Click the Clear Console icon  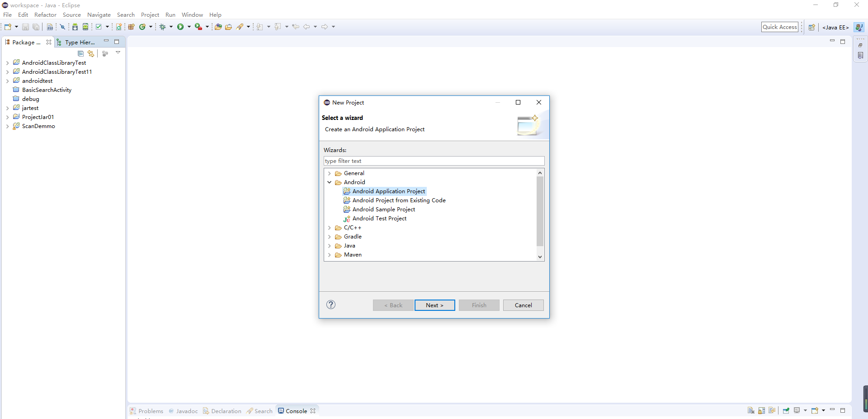click(751, 410)
